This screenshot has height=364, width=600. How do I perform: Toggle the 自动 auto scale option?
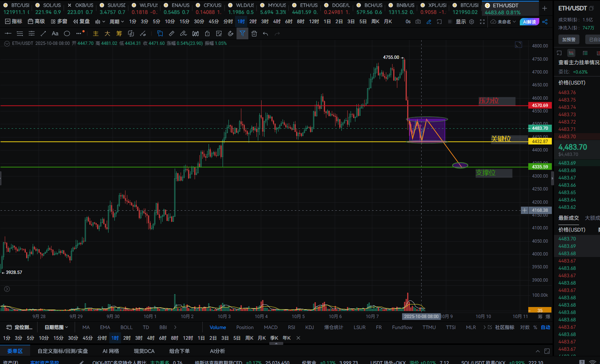(546, 327)
